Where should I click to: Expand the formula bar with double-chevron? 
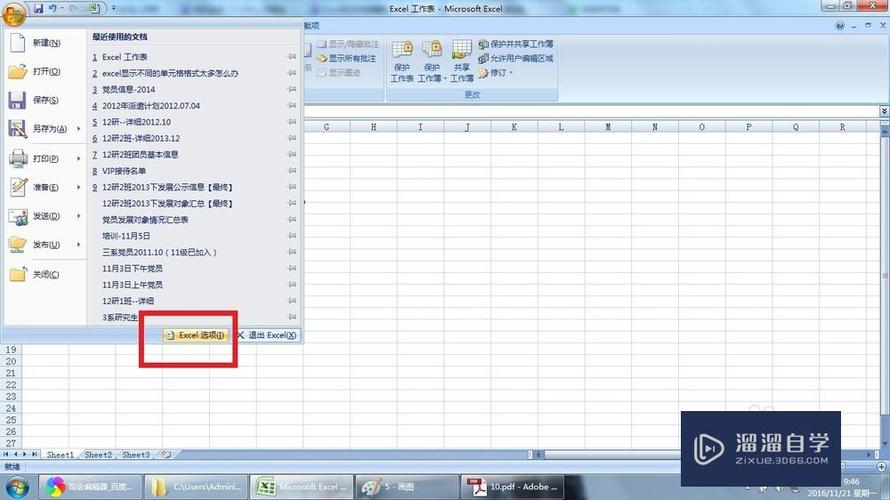884,111
